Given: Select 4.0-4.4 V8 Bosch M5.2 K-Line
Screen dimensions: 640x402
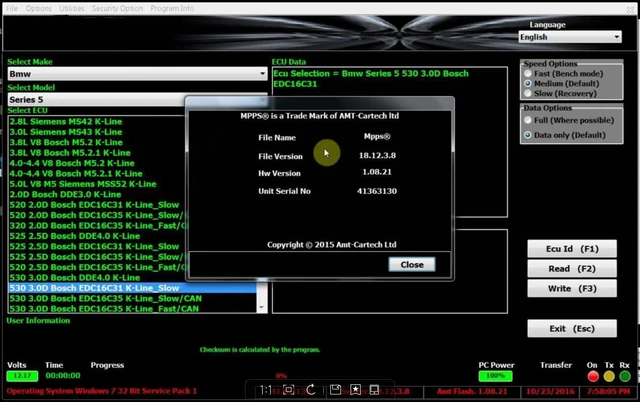Looking at the screenshot, I should 72,163.
